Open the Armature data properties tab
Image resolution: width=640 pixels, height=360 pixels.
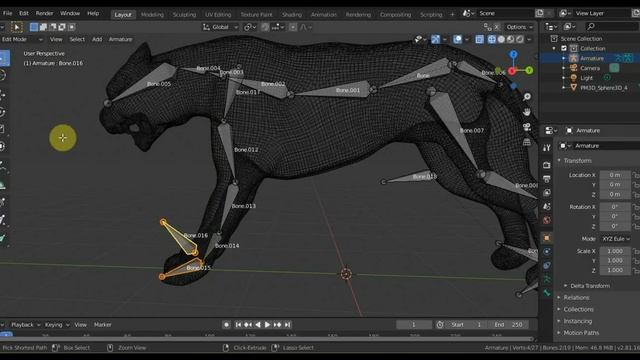point(547,279)
